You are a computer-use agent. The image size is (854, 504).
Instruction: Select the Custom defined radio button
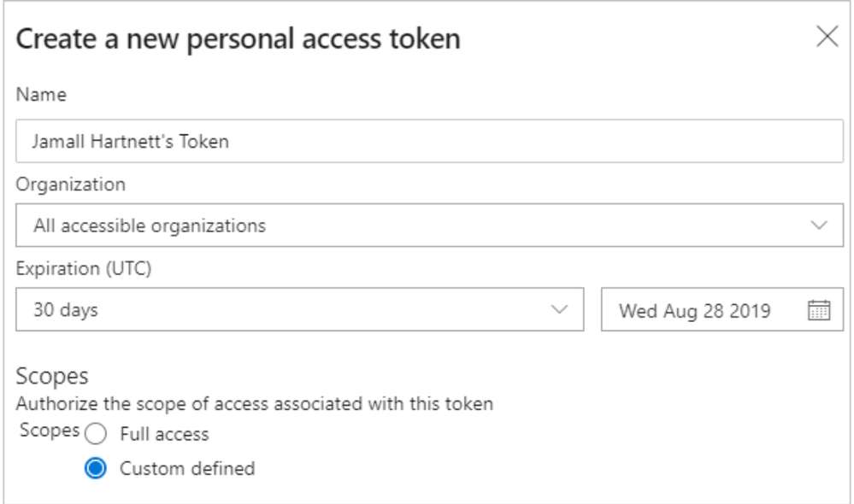point(96,468)
